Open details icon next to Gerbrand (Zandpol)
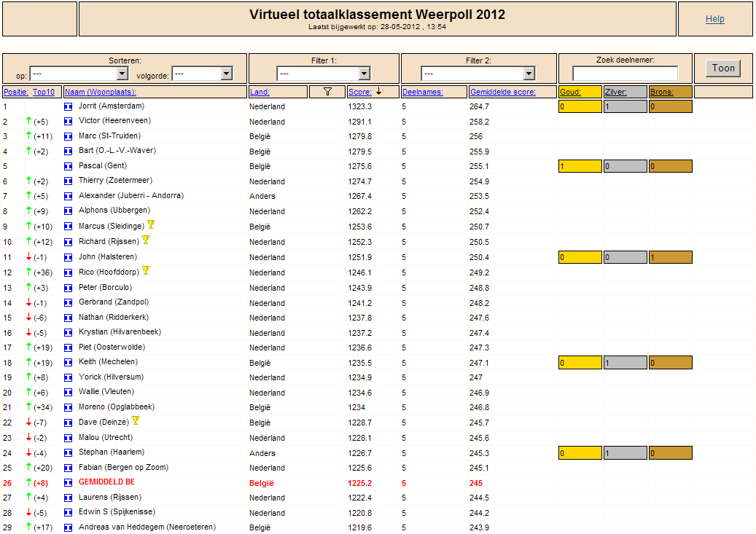The width and height of the screenshot is (756, 534). click(x=68, y=302)
